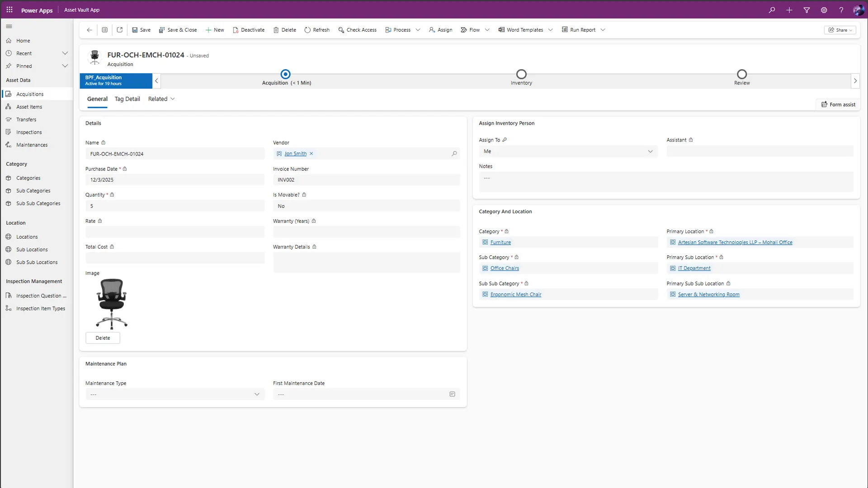Select the Inventory stage circle
The height and width of the screenshot is (488, 868).
click(521, 74)
